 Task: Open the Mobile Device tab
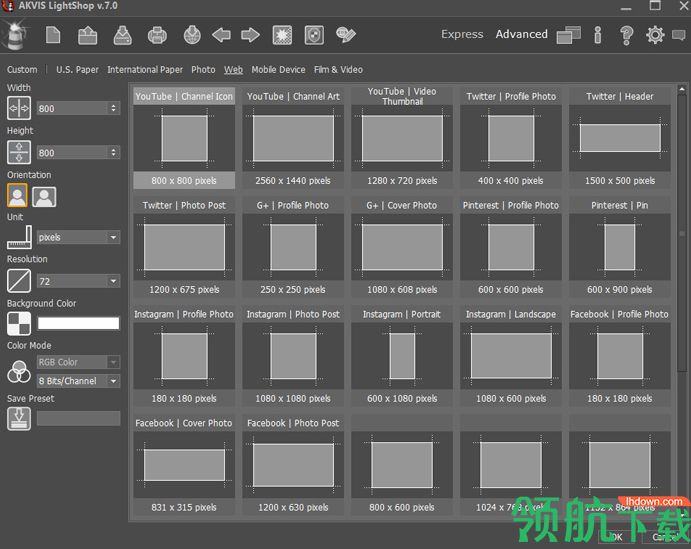(279, 70)
